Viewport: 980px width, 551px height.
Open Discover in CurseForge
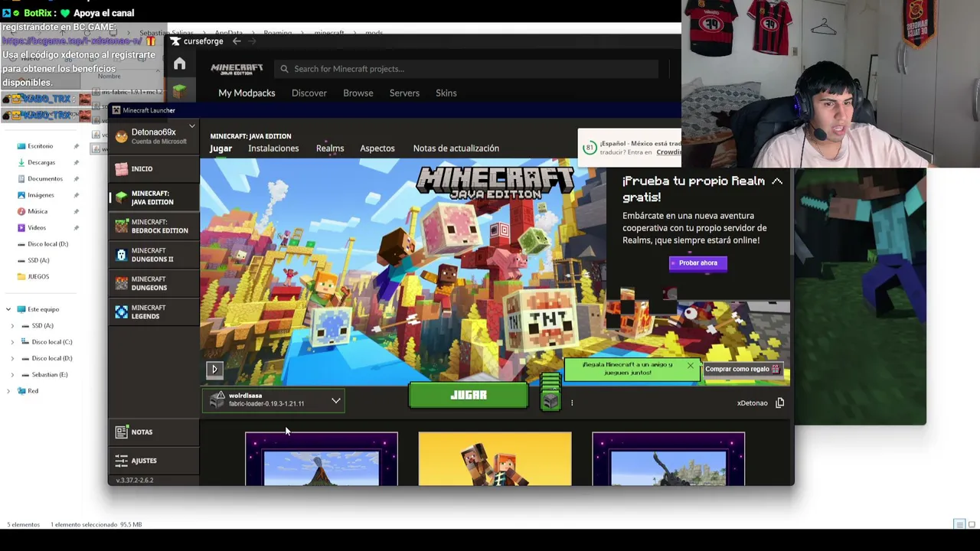pos(309,93)
